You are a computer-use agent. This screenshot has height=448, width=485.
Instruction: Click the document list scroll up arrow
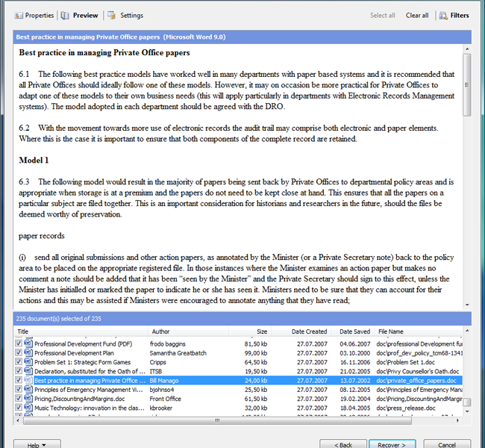click(x=467, y=331)
